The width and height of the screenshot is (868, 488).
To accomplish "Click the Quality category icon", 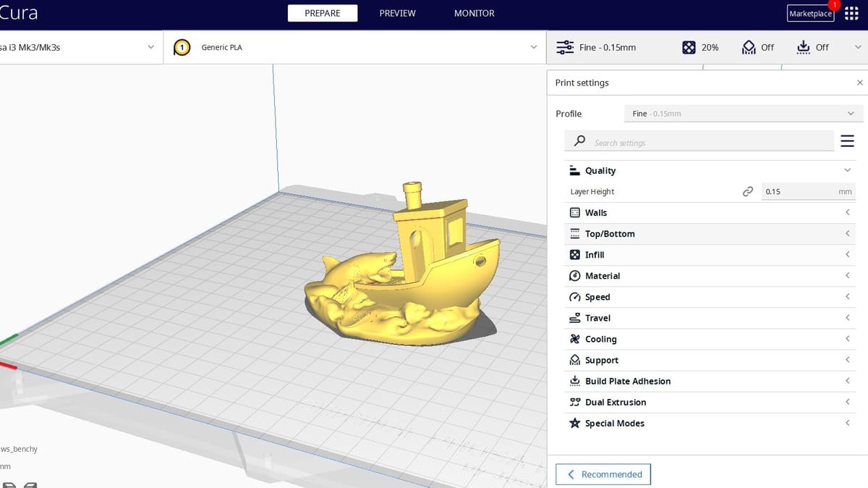I will [575, 171].
